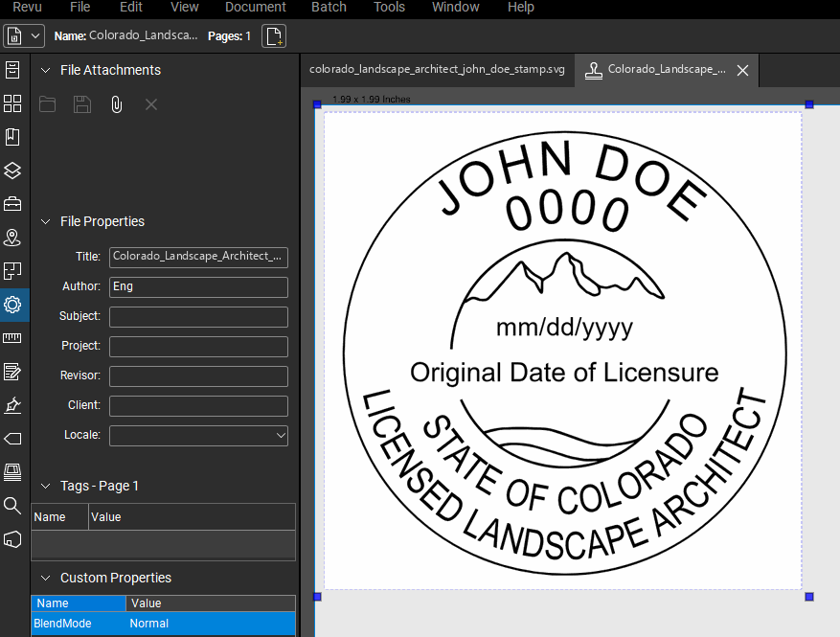
Task: Click the save attachment disk icon
Action: pos(82,104)
